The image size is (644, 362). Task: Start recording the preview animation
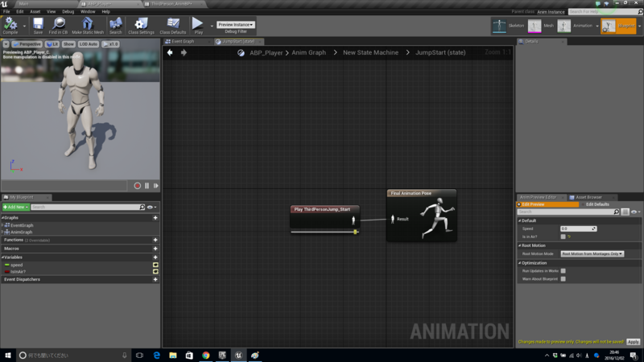click(x=137, y=186)
